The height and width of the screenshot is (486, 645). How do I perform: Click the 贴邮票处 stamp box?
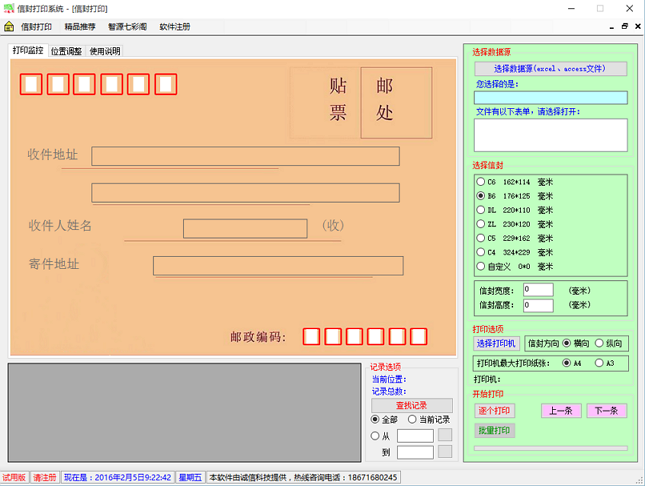[361, 103]
